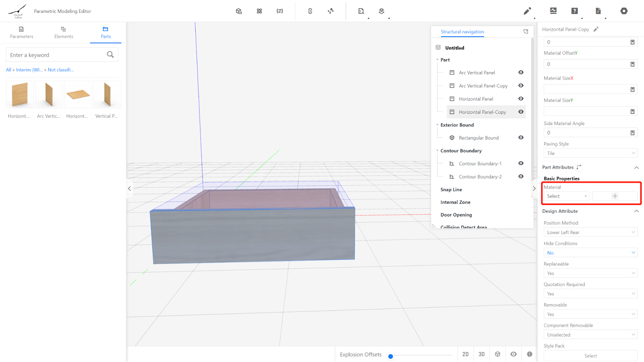Click the help question mark icon
Viewport: 644px width, 362px height.
[x=574, y=11]
